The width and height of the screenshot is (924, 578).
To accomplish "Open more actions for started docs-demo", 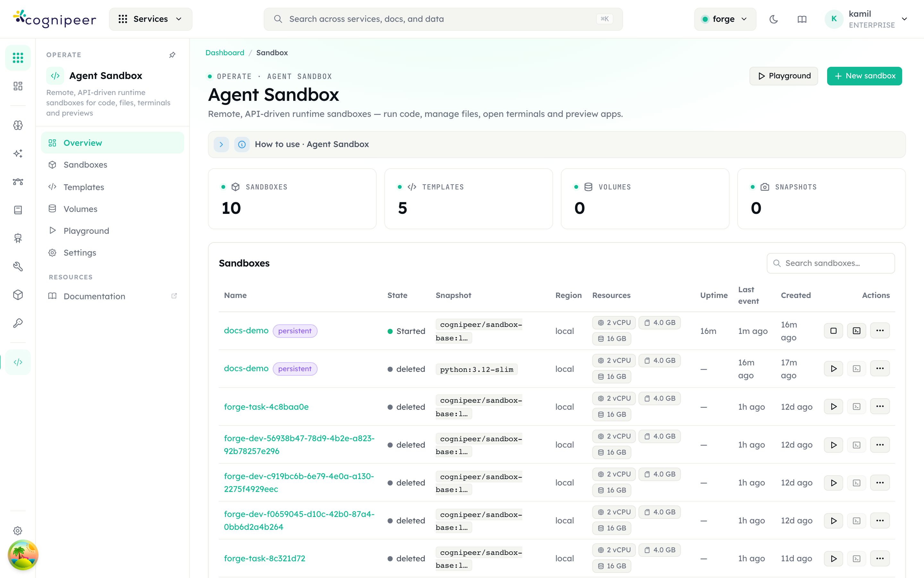I will coord(880,331).
